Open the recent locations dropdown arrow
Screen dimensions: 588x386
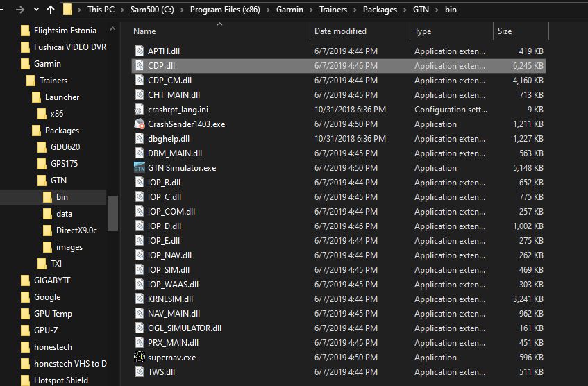36,10
